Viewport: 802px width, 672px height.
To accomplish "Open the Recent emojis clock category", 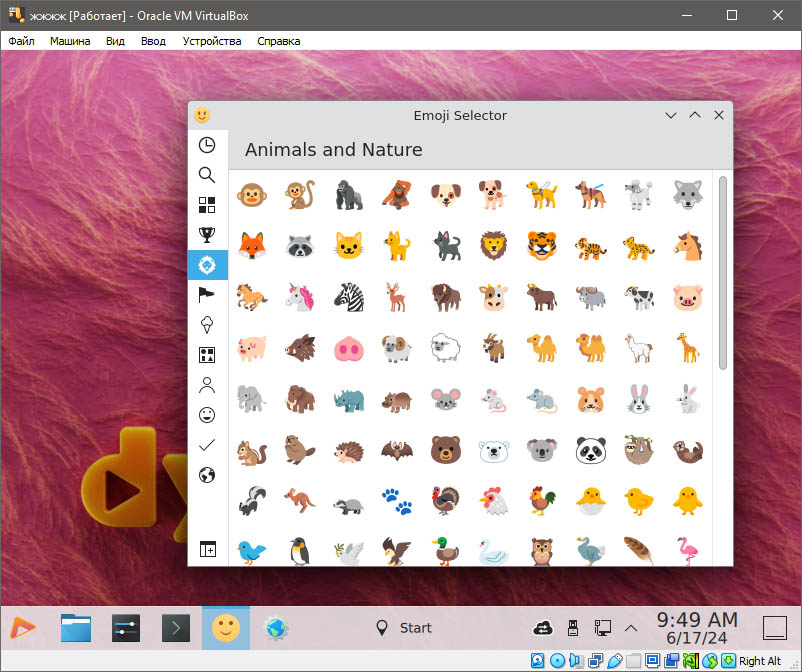I will tap(207, 145).
